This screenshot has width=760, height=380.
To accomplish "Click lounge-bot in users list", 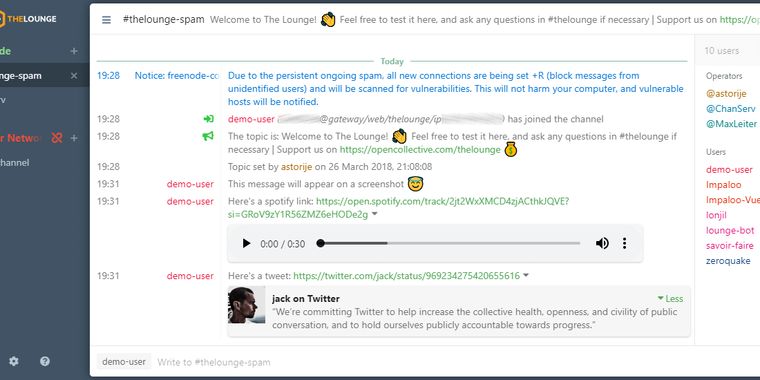I will 730,230.
